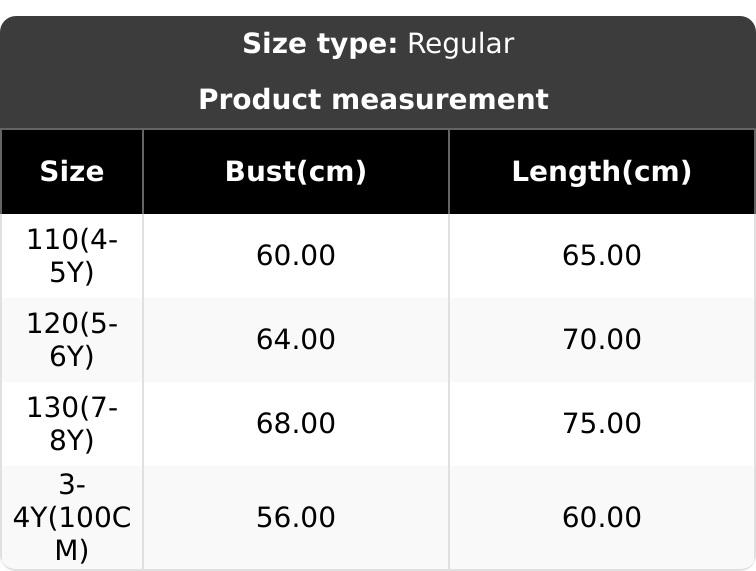Select the 3-4Y(100CM) size cell
Screen dimensions: 756x571
pos(72,518)
